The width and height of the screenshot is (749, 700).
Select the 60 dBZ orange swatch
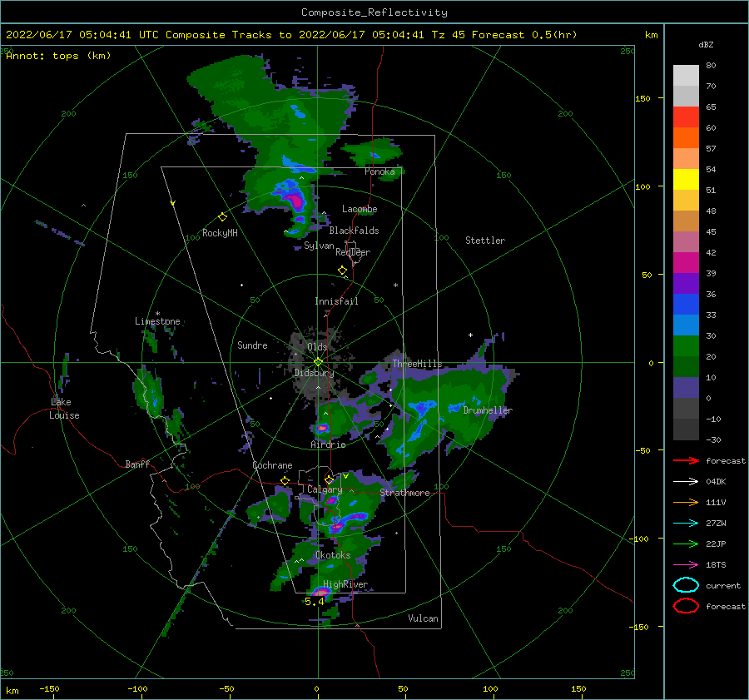click(686, 137)
